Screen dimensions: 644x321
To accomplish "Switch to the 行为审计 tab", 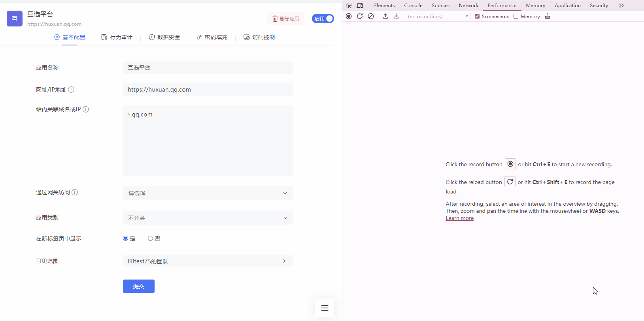I will (x=117, y=37).
